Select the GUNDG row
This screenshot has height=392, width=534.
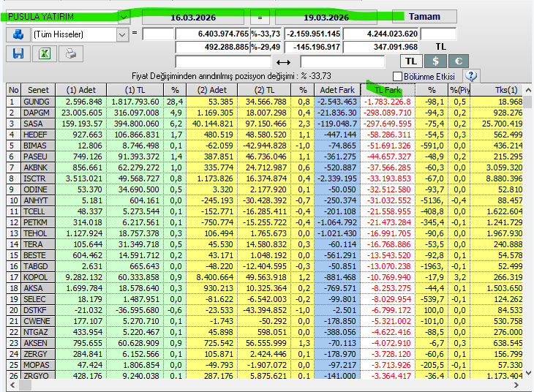pos(264,102)
